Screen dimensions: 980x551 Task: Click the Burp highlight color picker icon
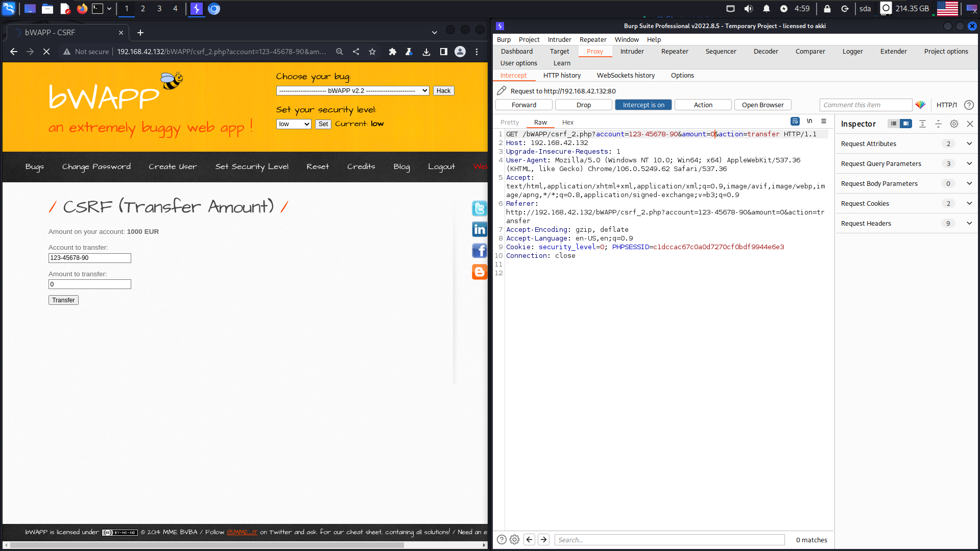pos(920,105)
